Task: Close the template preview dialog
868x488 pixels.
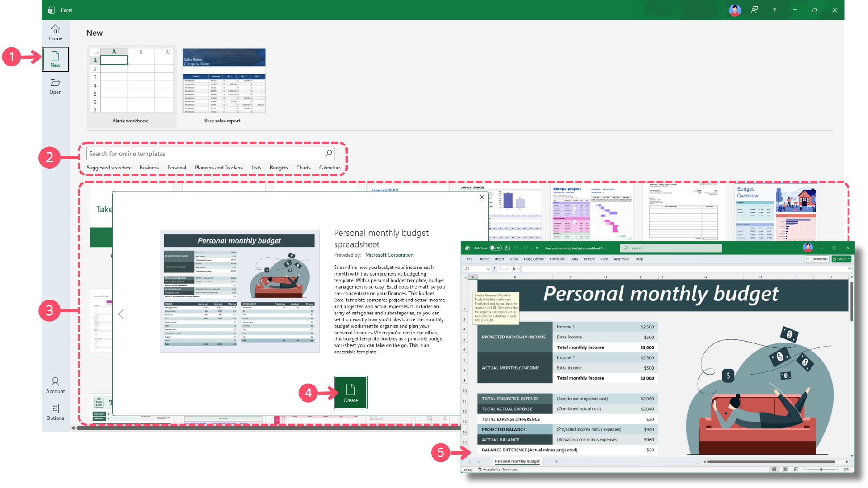Action: click(x=482, y=197)
